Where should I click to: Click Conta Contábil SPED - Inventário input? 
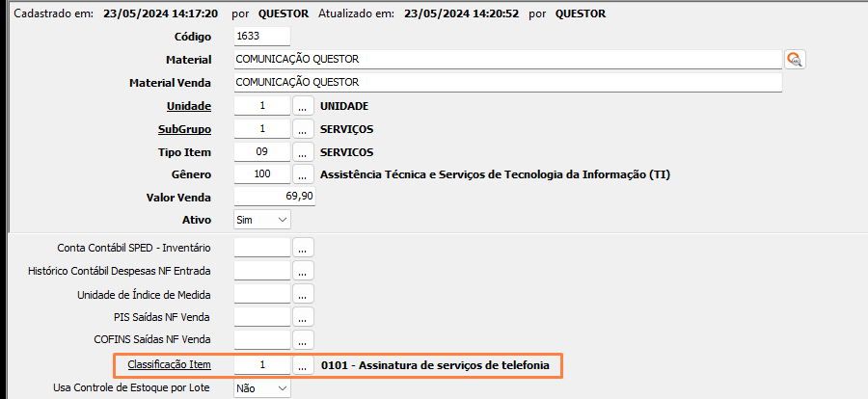pyautogui.click(x=261, y=248)
